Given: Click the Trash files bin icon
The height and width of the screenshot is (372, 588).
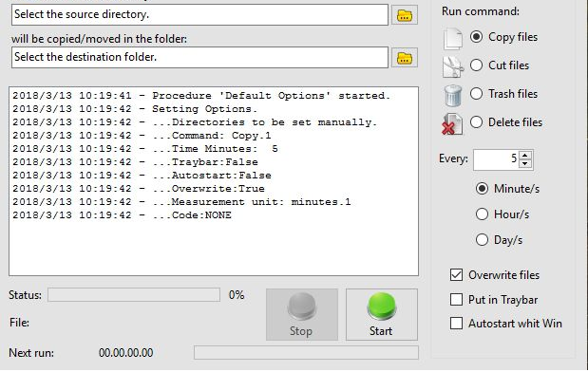Looking at the screenshot, I should coord(452,95).
